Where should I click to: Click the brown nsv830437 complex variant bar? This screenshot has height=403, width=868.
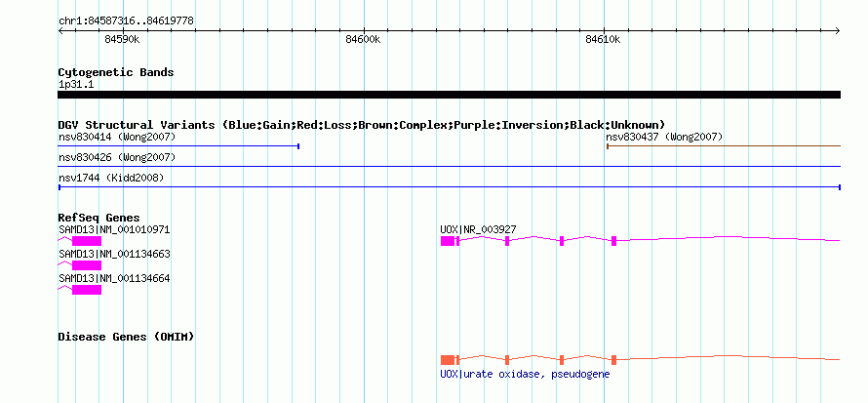pyautogui.click(x=724, y=146)
